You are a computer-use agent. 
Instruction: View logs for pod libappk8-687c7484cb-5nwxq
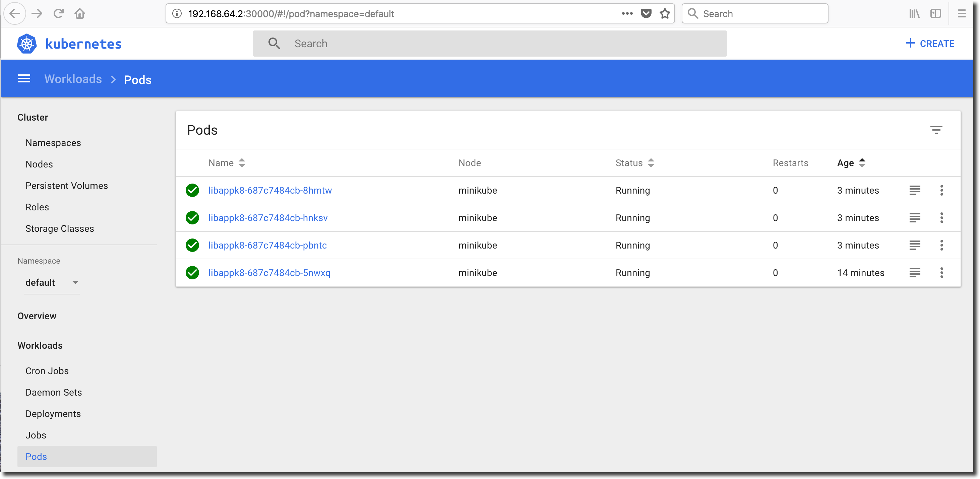pyautogui.click(x=915, y=272)
